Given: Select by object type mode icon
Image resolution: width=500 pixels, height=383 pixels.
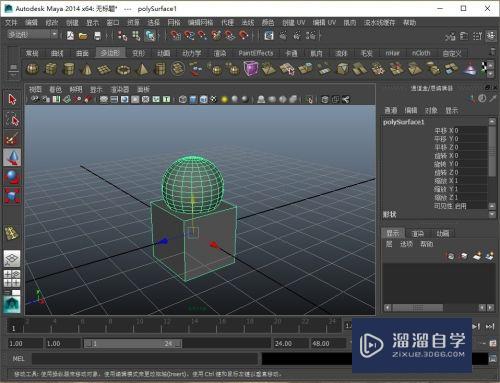Looking at the screenshot, I should point(136,35).
